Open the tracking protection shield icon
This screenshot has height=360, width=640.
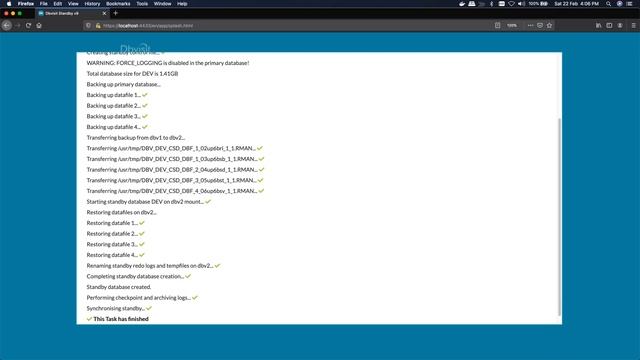88,25
